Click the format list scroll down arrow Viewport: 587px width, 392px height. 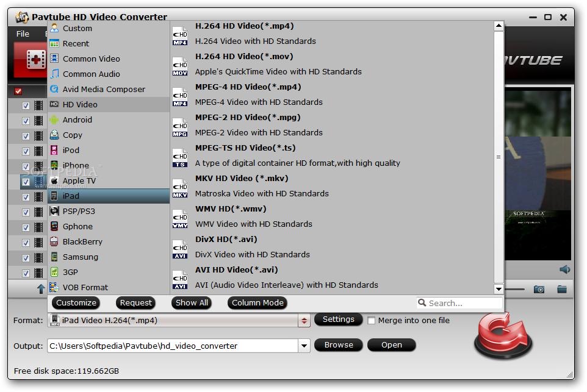coord(499,289)
